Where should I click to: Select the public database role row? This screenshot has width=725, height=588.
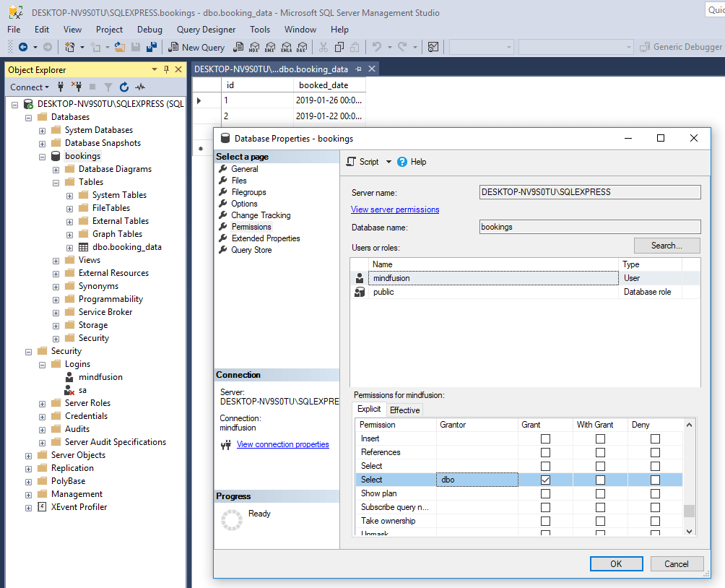(383, 292)
